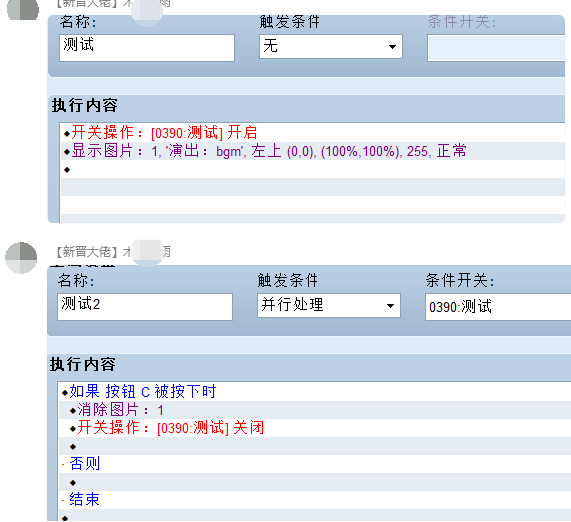Screen dimensions: 571x522
Task: Select the 否则 branch line
Action: pyautogui.click(x=315, y=464)
